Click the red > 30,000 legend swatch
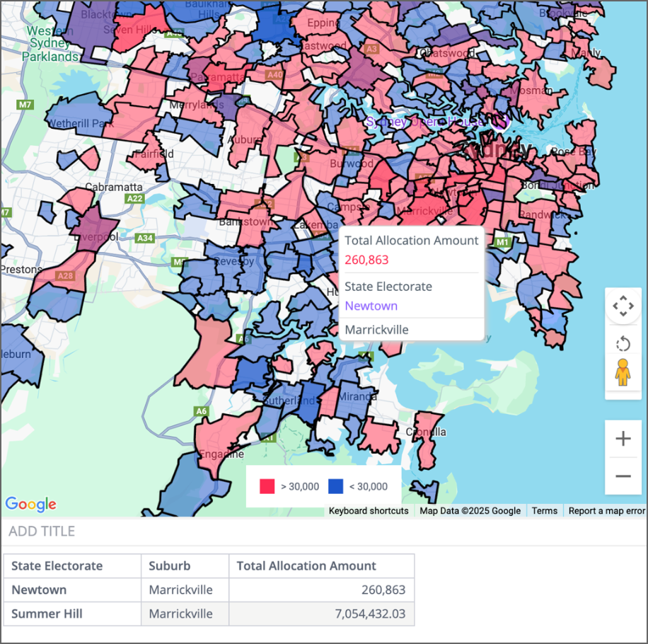The width and height of the screenshot is (648, 644). 267,486
